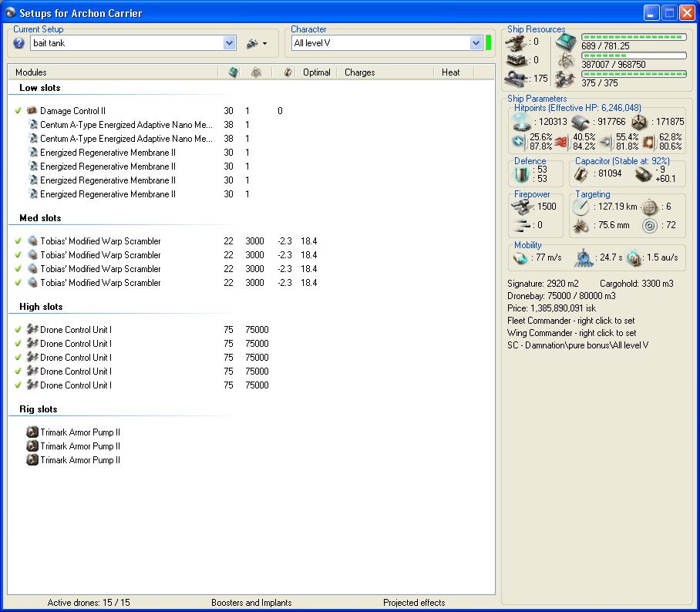This screenshot has width=700, height=612.
Task: Click the launcher hardpoints icon
Action: pyautogui.click(x=516, y=61)
